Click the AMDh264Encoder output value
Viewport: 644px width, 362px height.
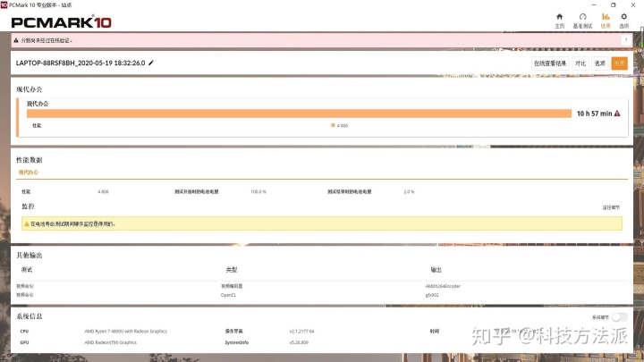click(x=443, y=286)
